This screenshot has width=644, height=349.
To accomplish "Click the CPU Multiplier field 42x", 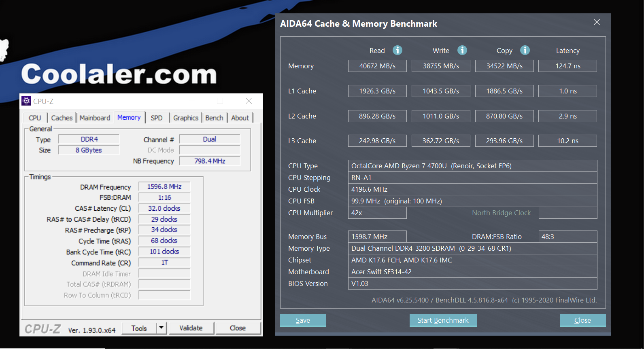I will click(377, 213).
